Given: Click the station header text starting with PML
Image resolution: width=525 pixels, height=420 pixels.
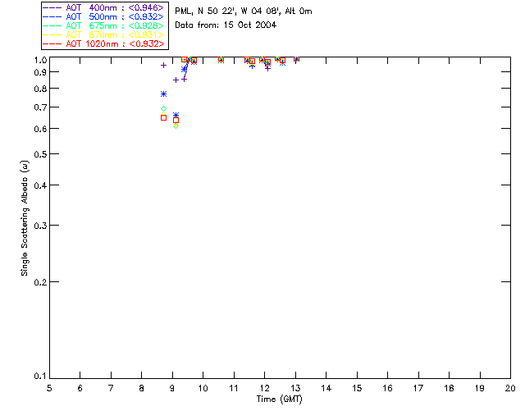Looking at the screenshot, I should pos(244,11).
